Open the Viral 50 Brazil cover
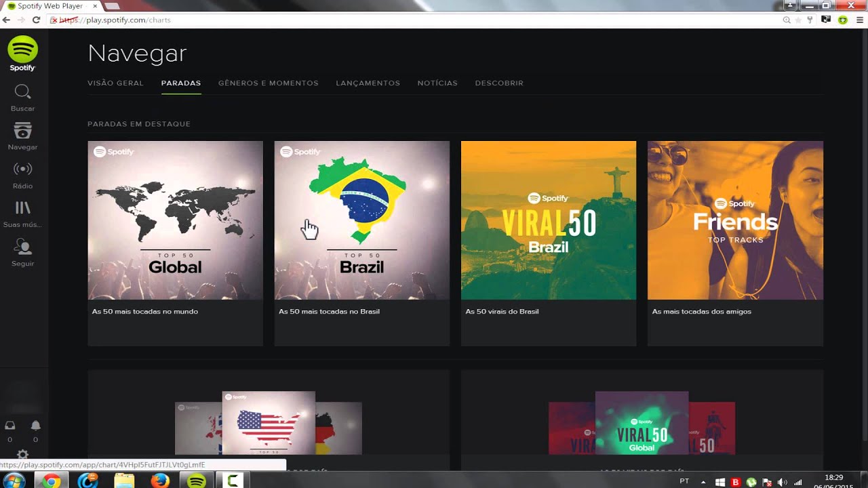The image size is (868, 488). point(549,220)
